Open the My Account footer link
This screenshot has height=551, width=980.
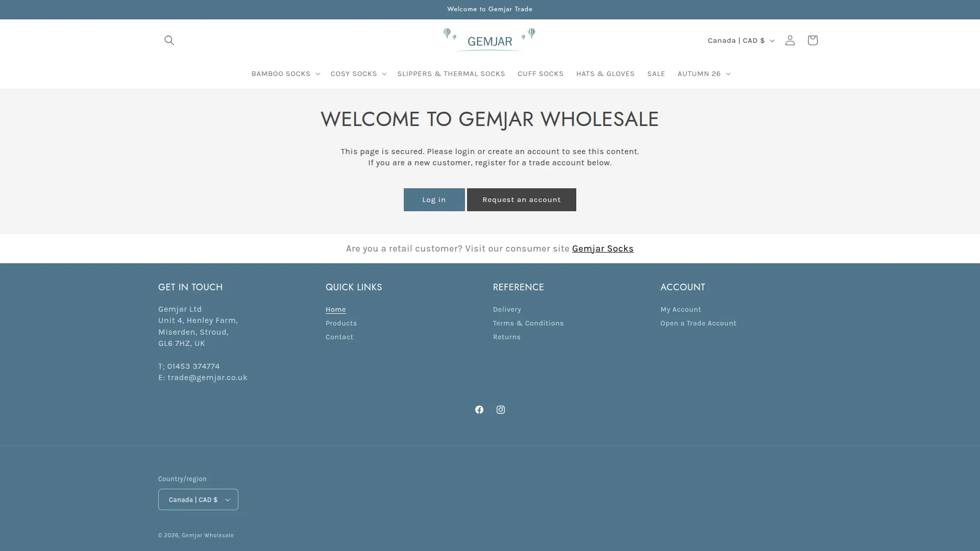point(680,309)
